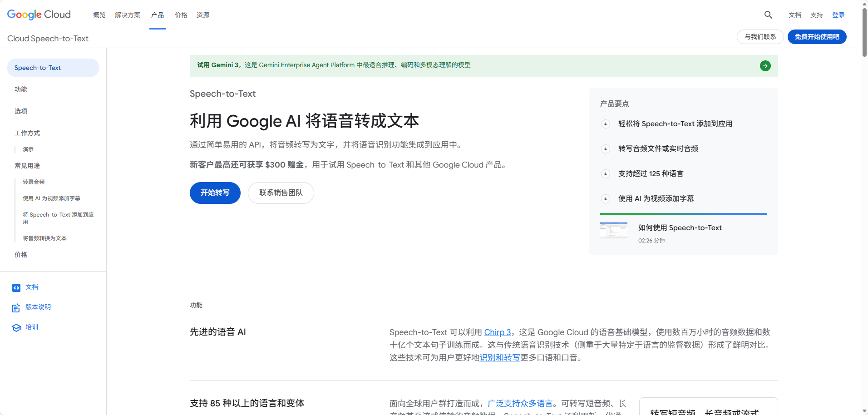Open sidebar entry 将音频转换为文本
The image size is (868, 415).
coord(44,238)
